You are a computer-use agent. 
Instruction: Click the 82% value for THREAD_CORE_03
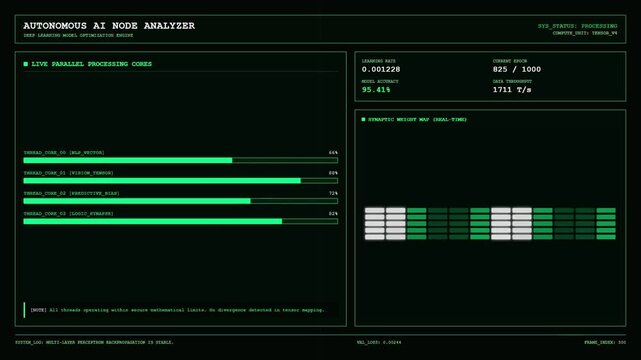click(x=333, y=213)
